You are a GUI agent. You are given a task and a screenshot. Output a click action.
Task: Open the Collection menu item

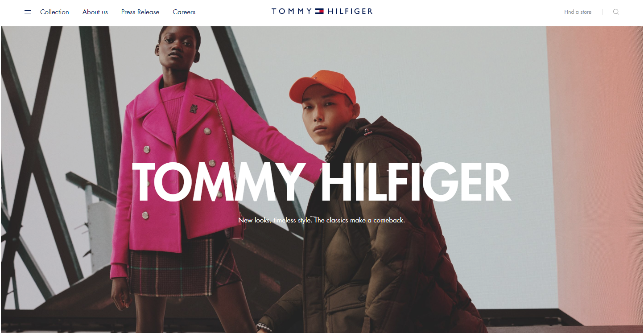pos(54,12)
